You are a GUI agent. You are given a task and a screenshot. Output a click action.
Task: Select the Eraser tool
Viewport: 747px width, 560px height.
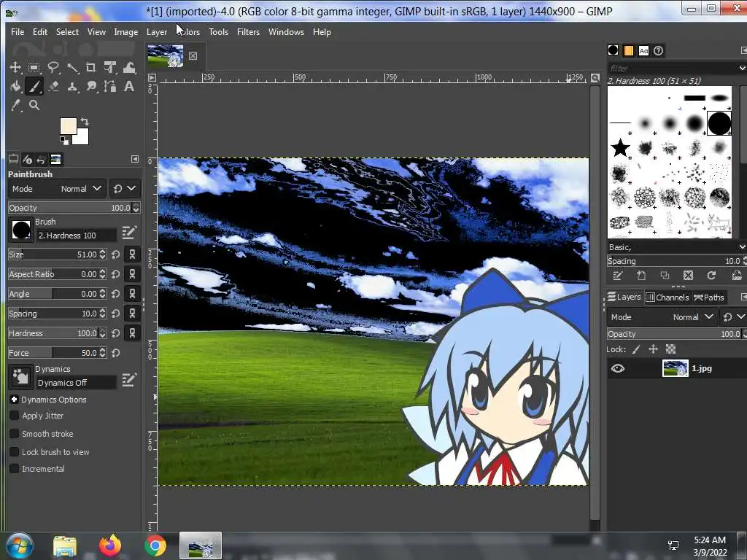53,86
